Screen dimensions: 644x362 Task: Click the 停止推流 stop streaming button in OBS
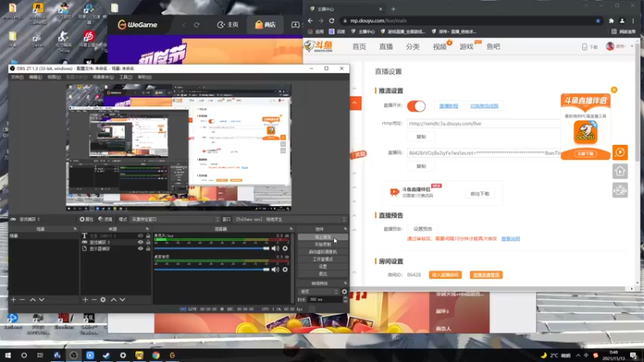click(x=323, y=237)
